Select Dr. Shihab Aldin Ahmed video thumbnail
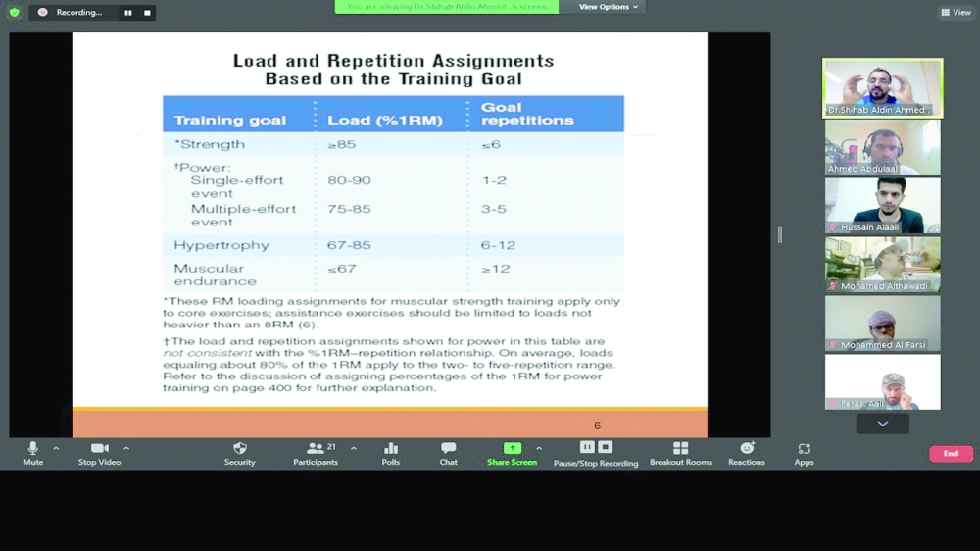Screen dimensions: 980x551 point(883,88)
